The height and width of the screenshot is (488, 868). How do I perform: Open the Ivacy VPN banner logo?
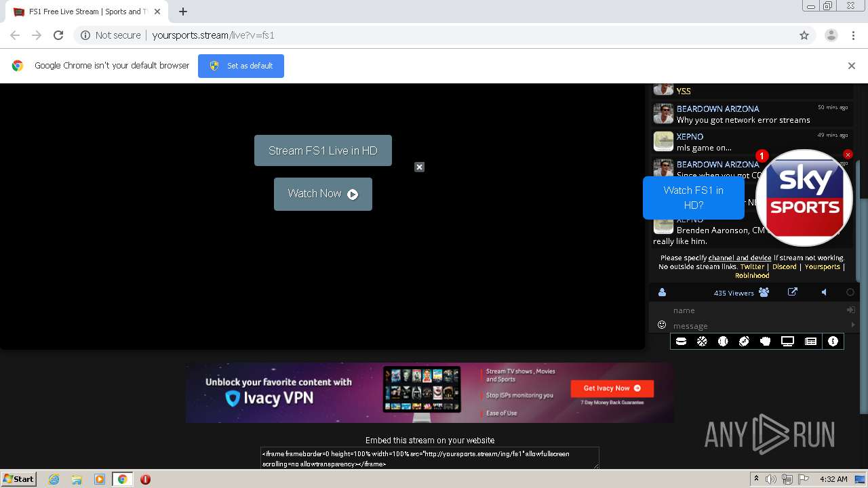pyautogui.click(x=269, y=399)
